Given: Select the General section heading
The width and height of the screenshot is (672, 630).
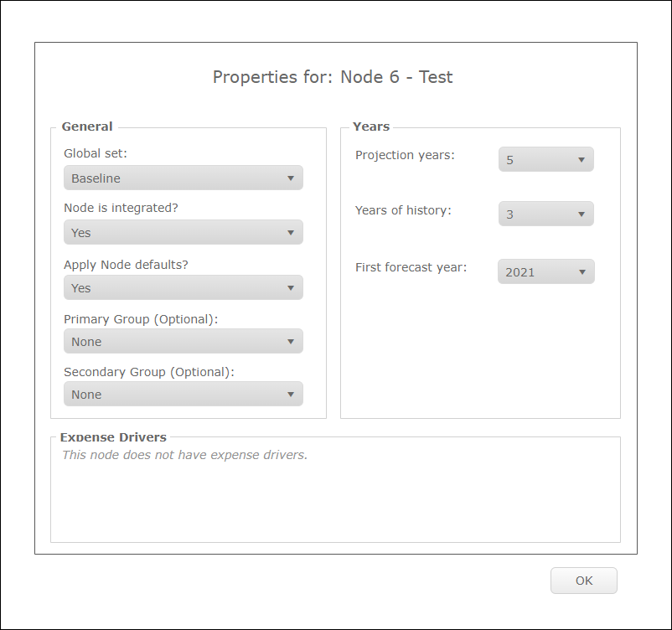Looking at the screenshot, I should (x=87, y=127).
